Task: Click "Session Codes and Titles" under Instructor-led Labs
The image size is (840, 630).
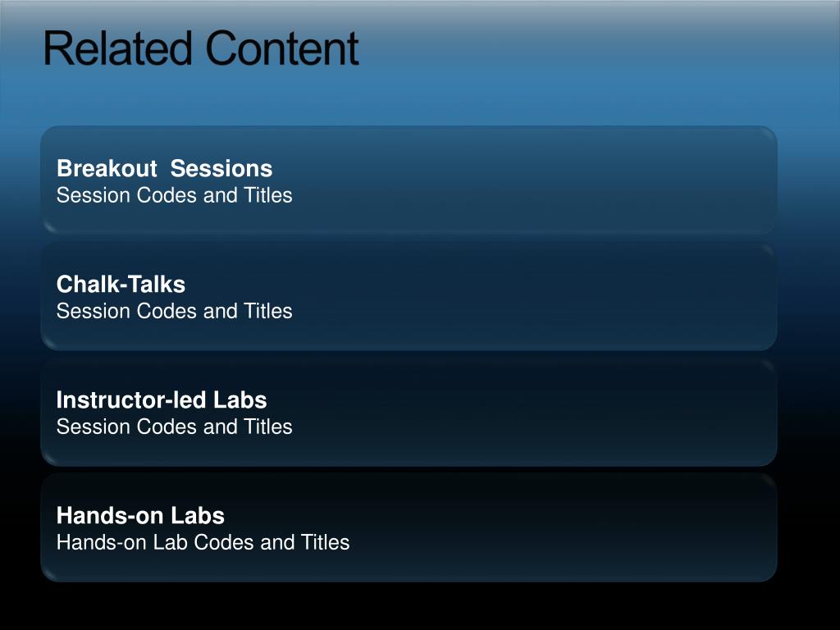Action: [x=175, y=427]
